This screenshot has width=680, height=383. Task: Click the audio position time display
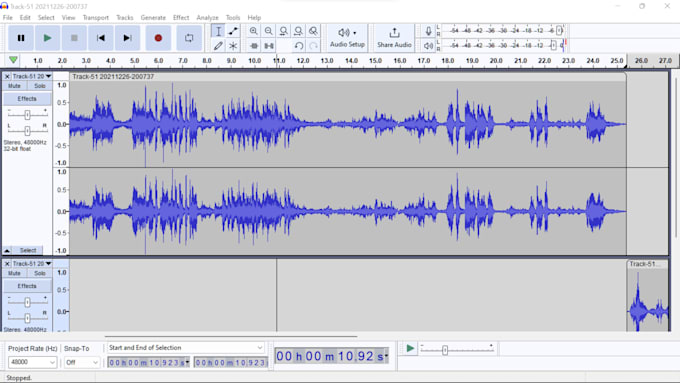(332, 357)
